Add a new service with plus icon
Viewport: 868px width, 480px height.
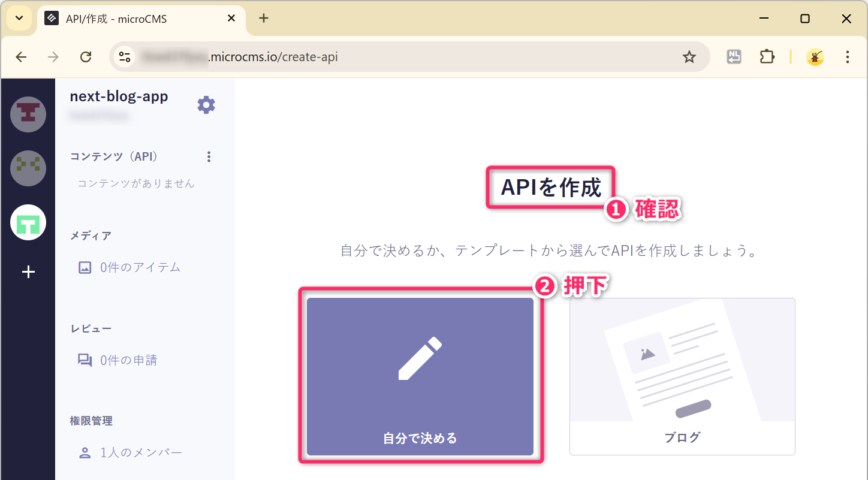[x=28, y=272]
